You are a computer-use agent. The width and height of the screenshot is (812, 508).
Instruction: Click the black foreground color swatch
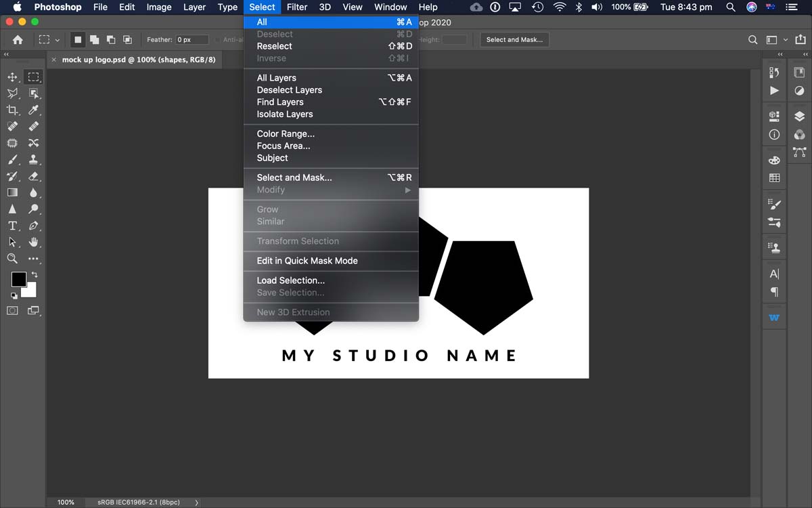18,279
